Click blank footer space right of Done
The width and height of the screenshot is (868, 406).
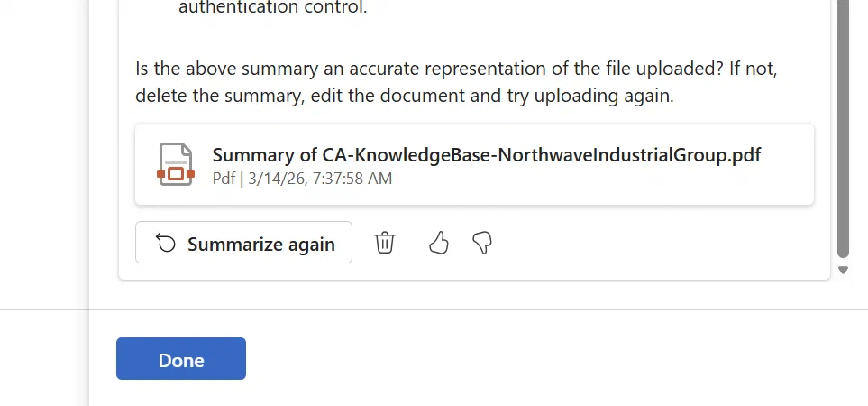click(525, 359)
